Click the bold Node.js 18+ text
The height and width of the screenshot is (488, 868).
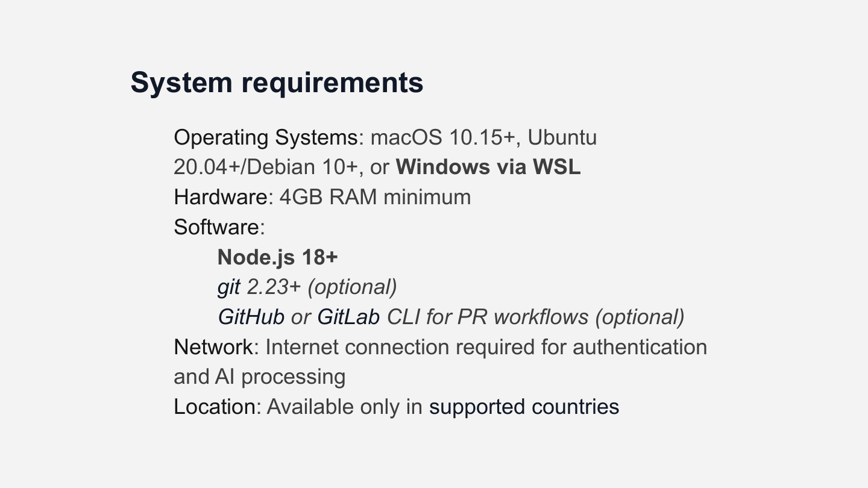tap(278, 257)
